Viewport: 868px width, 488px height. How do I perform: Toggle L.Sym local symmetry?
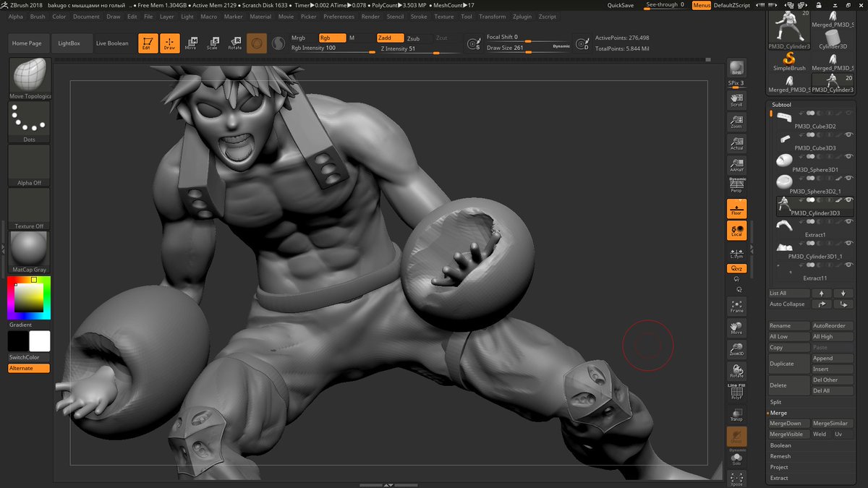736,252
